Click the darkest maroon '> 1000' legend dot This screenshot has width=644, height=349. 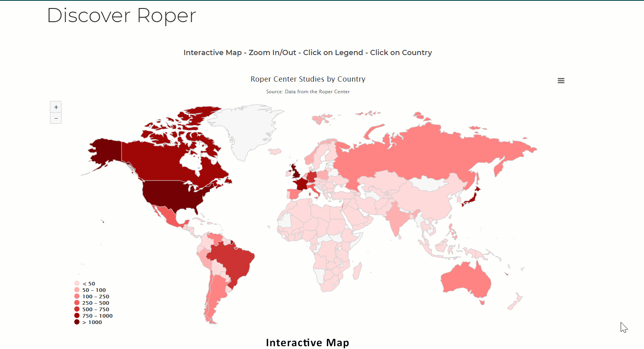[77, 322]
